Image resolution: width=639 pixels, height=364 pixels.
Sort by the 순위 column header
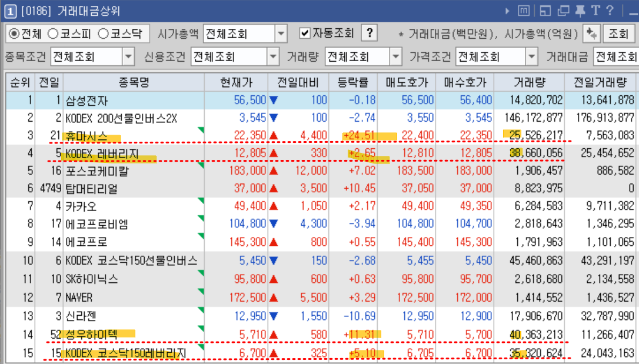coord(20,83)
